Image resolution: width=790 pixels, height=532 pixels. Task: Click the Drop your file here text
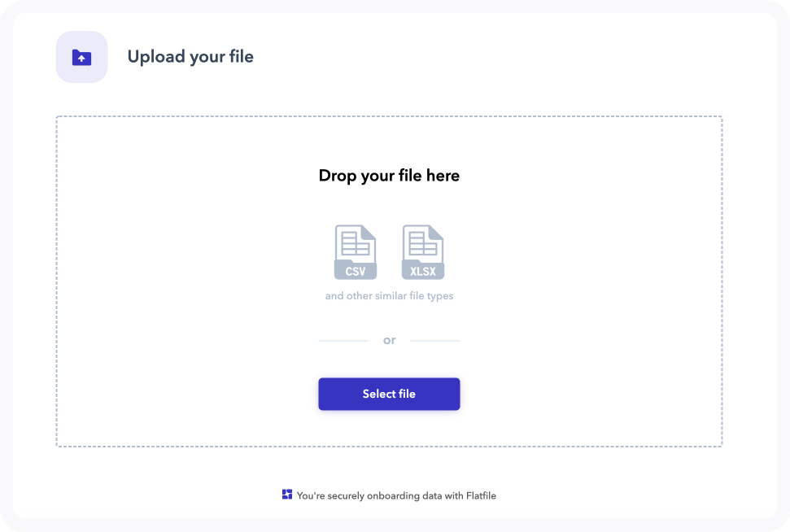[389, 175]
